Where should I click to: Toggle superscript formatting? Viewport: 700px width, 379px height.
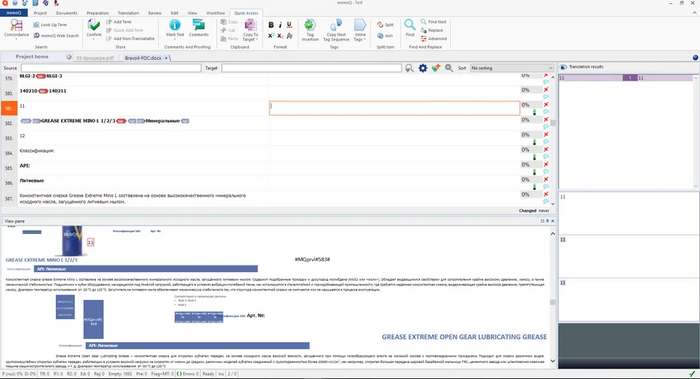tap(271, 36)
